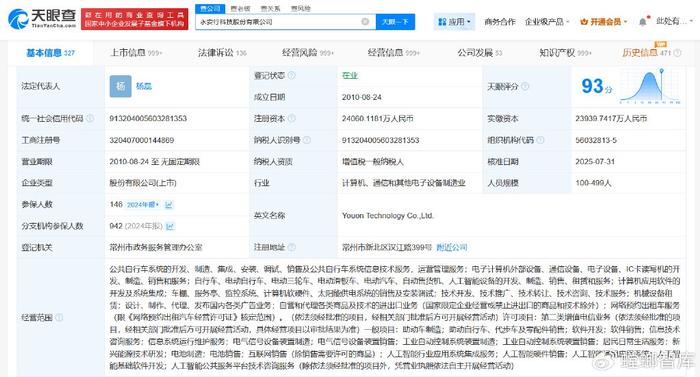
Task: Open the trend chart icon beside 分支机构参保人数
Action: pyautogui.click(x=170, y=226)
